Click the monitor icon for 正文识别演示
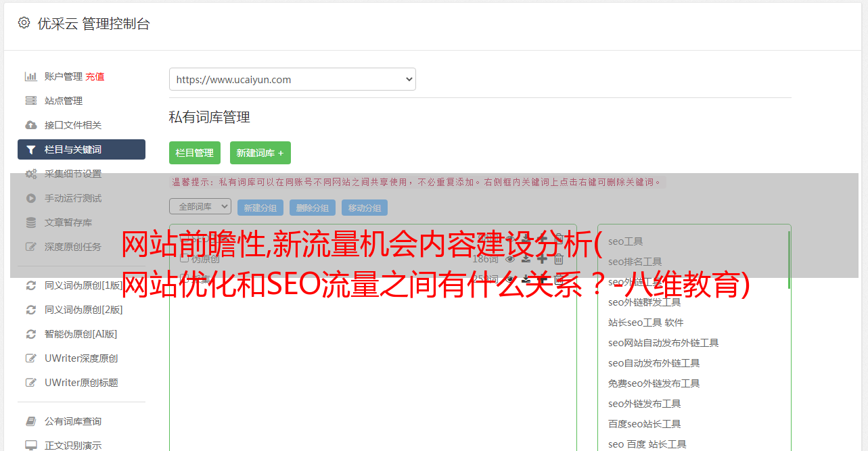Screen dimensions: 868x451 31,446
